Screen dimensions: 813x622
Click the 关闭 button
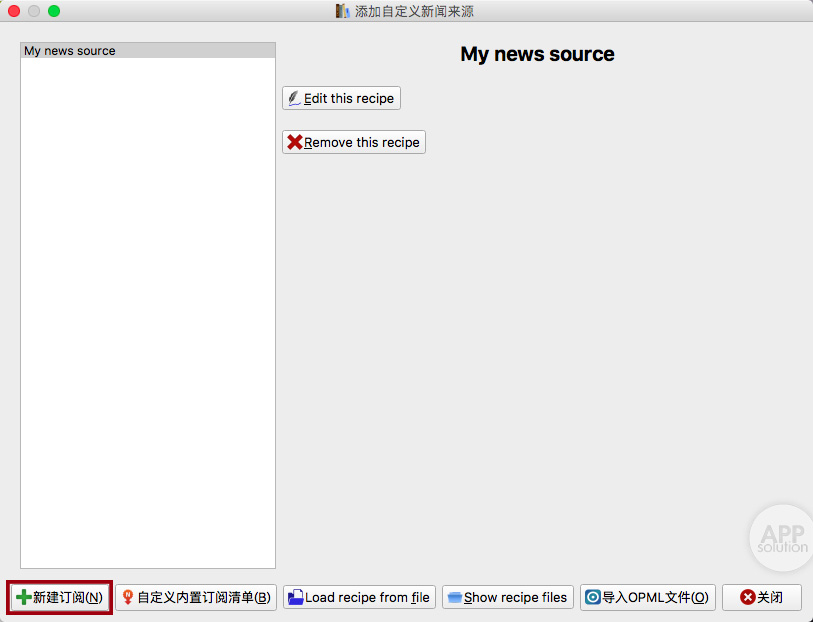point(762,597)
